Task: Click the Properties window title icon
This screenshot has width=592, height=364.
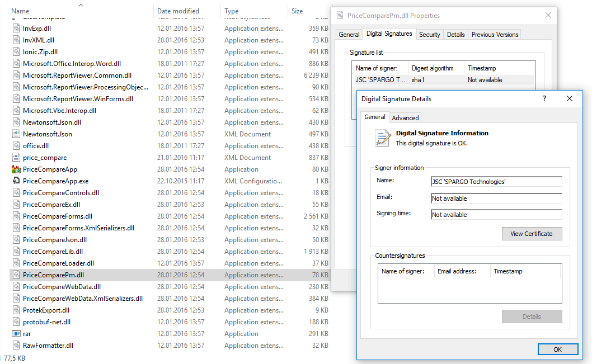Action: 340,16
